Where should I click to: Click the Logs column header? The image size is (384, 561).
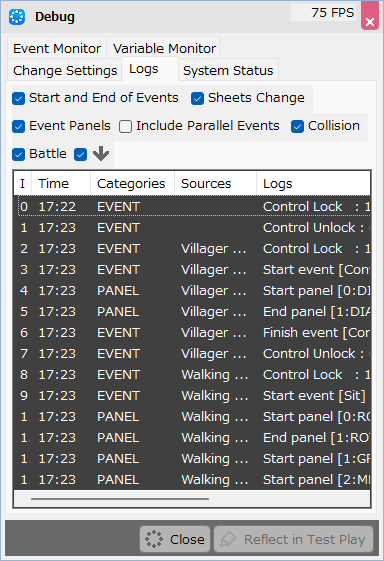[x=313, y=184]
